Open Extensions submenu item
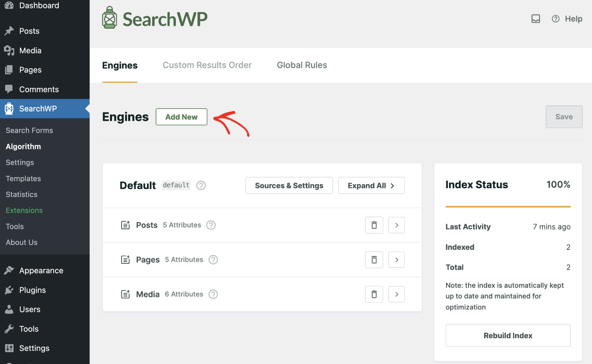Screen dimensions: 592x364 tap(24, 211)
